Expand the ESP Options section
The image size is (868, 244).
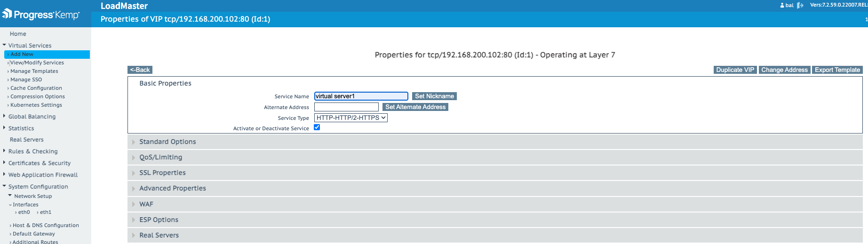159,220
